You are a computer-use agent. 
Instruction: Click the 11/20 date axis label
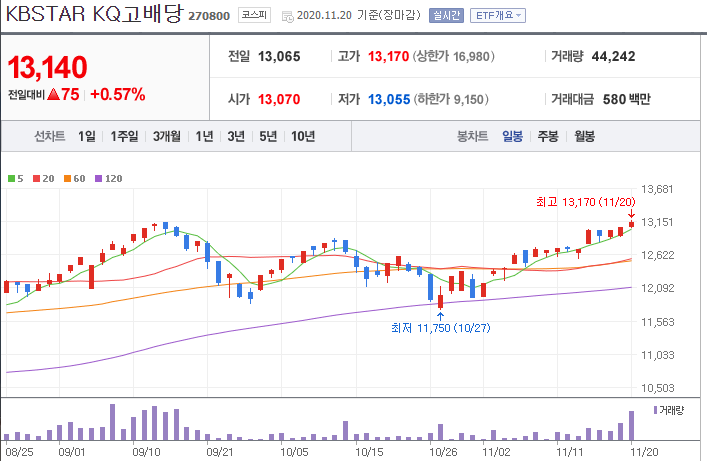[644, 452]
